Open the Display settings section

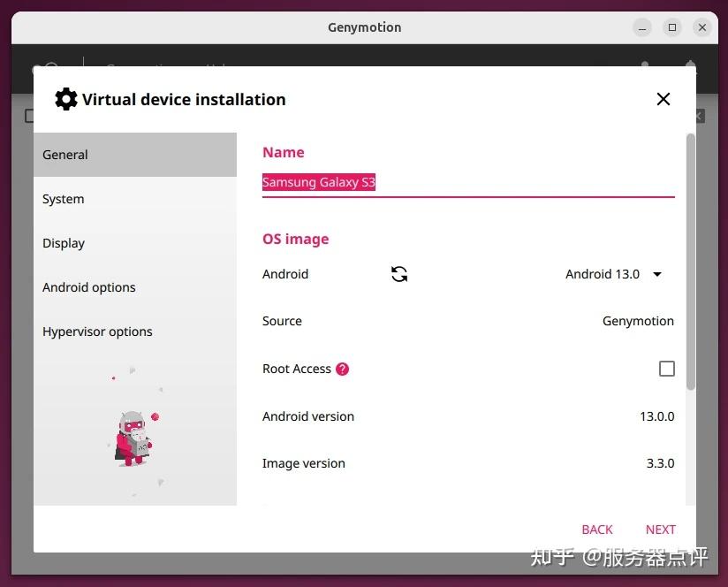coord(64,243)
